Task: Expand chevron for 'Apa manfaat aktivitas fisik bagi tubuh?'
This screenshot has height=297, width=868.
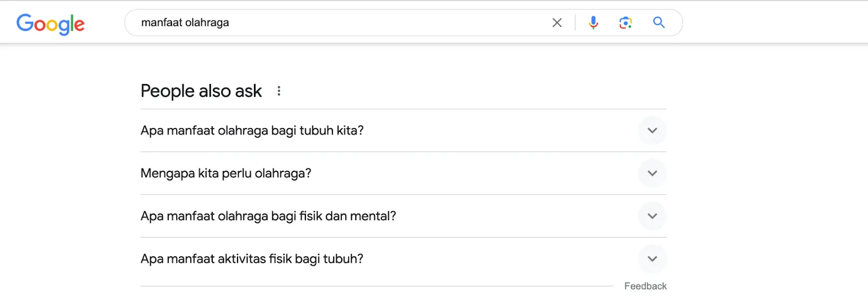Action: [x=652, y=259]
